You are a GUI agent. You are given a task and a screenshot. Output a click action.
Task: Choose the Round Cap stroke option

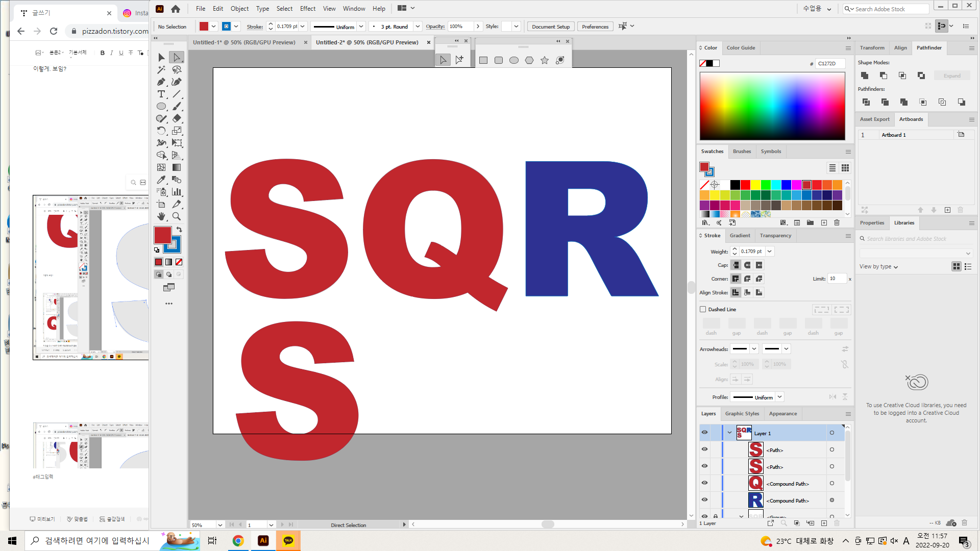tap(747, 265)
